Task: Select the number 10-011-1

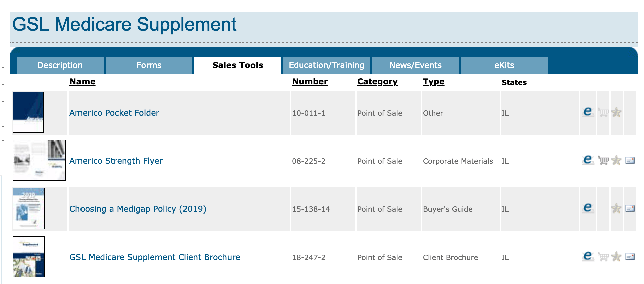Action: tap(309, 113)
